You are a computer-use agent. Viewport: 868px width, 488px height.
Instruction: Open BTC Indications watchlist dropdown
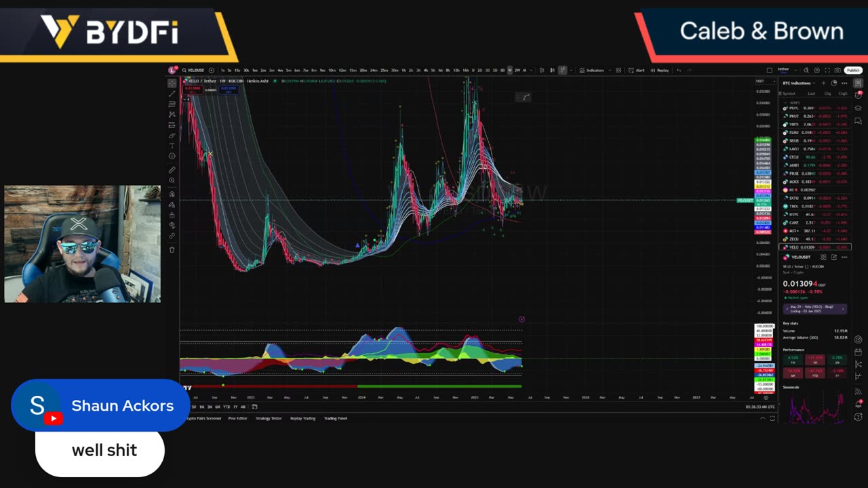click(x=799, y=83)
